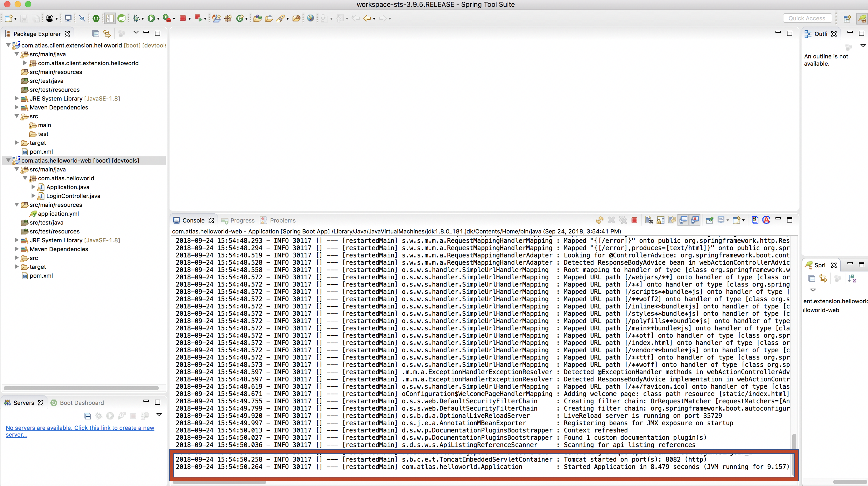
Task: Click the Relaunch stop-and-play toolbar icon
Action: point(198,18)
